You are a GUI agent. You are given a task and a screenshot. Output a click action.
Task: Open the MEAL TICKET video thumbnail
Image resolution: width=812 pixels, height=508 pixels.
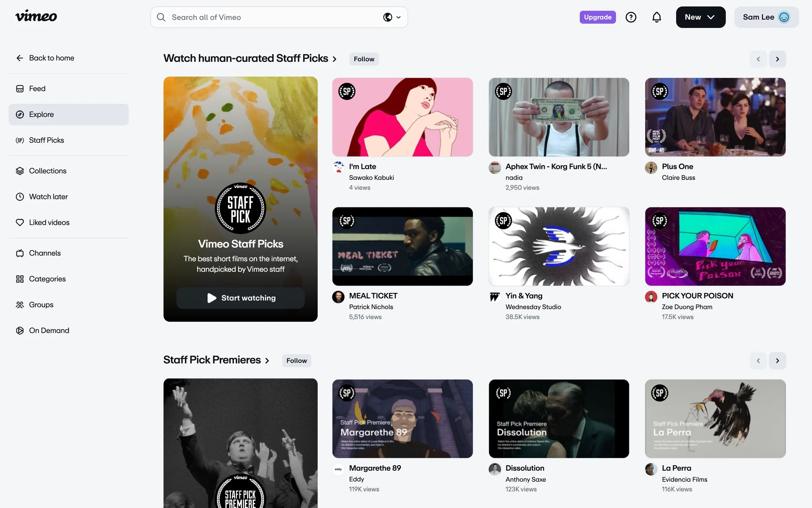point(402,246)
